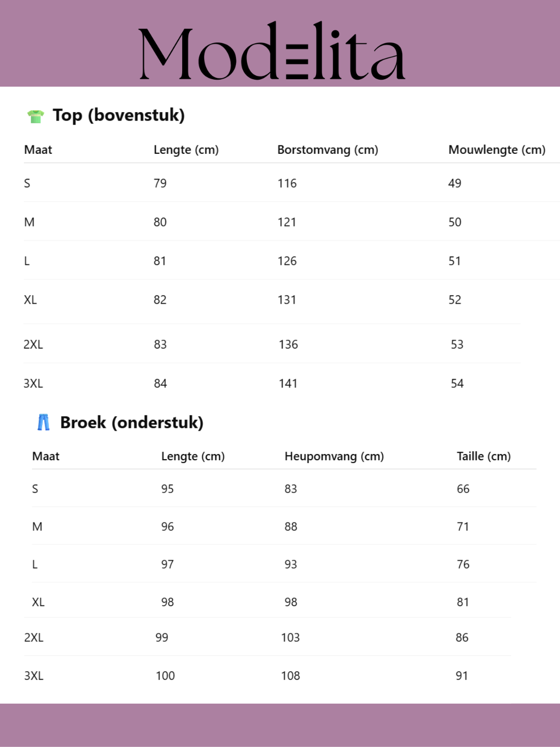Click borstomvang value 116 for size S
The width and height of the screenshot is (560, 747).
point(287,183)
